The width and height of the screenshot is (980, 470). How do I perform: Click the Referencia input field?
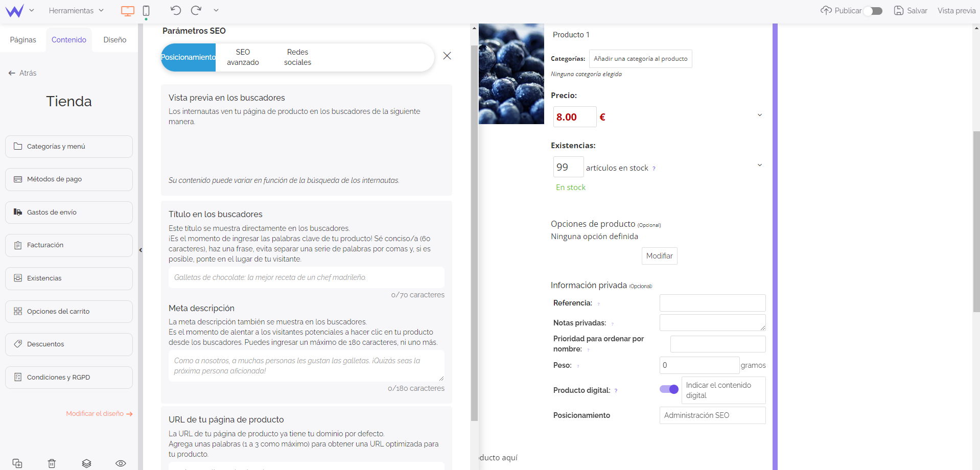(x=713, y=303)
